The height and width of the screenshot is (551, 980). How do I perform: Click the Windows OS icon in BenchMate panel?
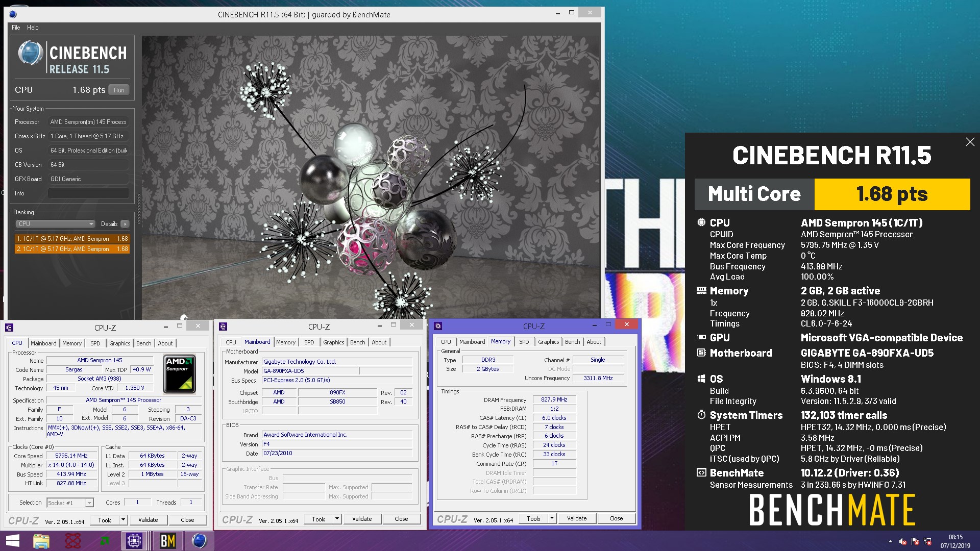point(701,379)
